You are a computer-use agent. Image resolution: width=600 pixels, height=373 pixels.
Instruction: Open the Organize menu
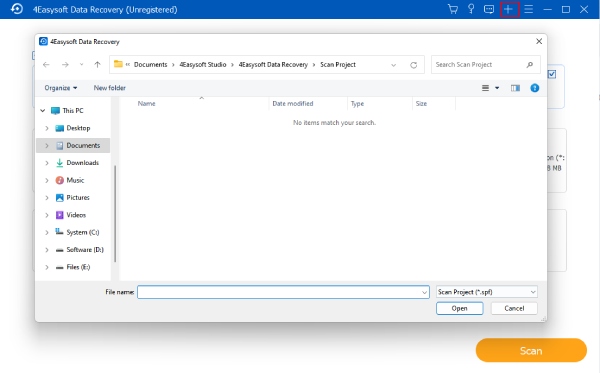click(60, 88)
